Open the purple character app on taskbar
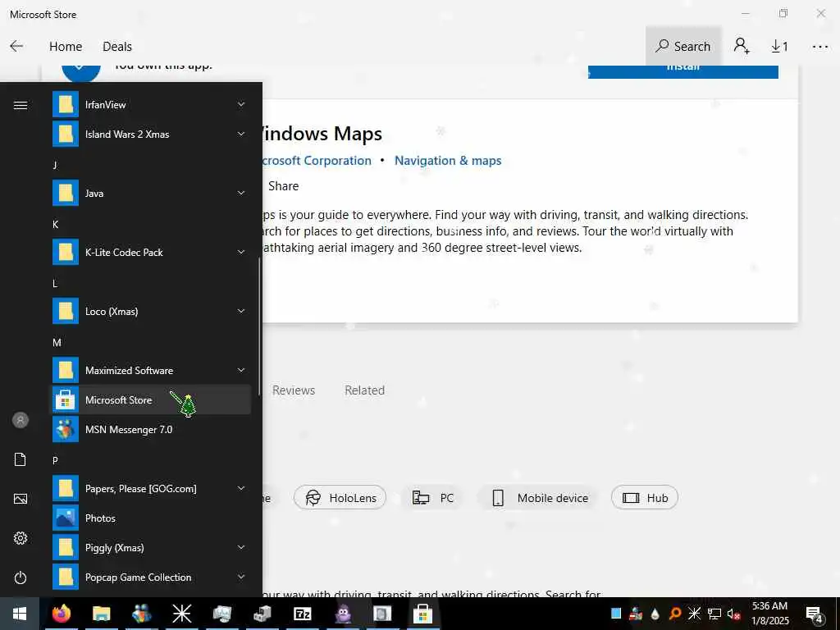840x630 pixels. (343, 614)
